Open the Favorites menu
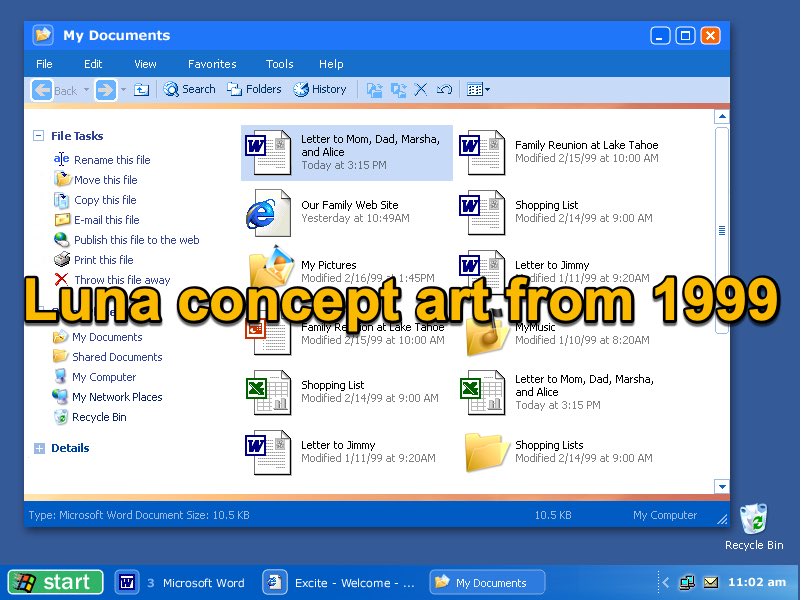801x600 pixels. tap(212, 63)
